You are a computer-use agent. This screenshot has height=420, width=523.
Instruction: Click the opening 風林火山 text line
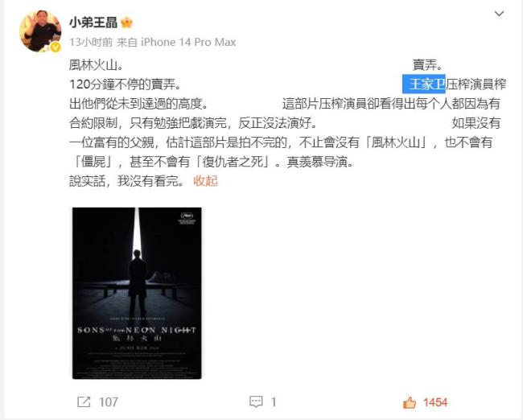pos(96,64)
